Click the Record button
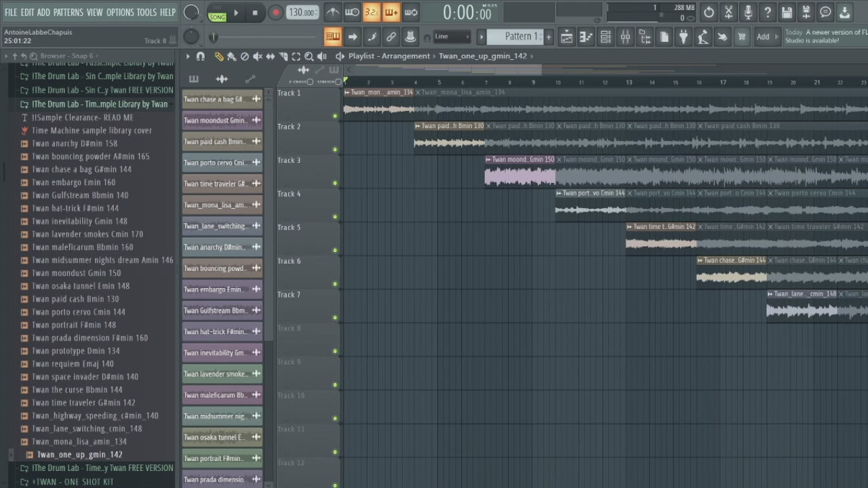This screenshot has height=488, width=868. (275, 12)
